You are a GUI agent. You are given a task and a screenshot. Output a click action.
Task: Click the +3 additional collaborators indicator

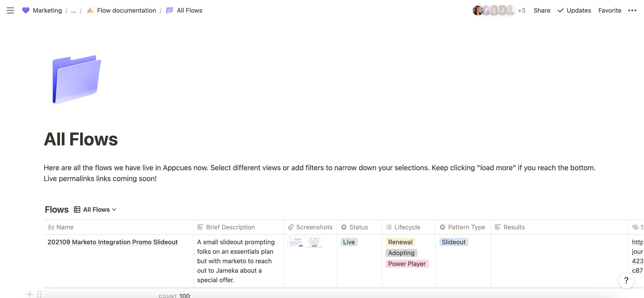coord(521,10)
